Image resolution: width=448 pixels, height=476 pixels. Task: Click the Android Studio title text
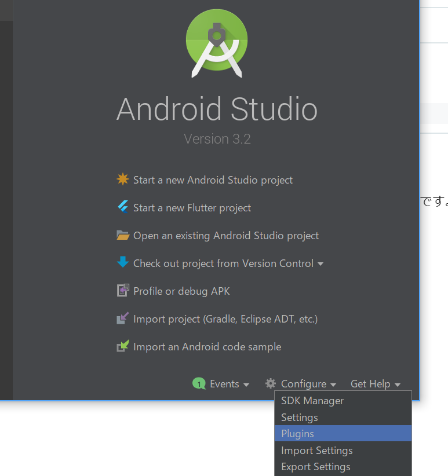click(217, 109)
